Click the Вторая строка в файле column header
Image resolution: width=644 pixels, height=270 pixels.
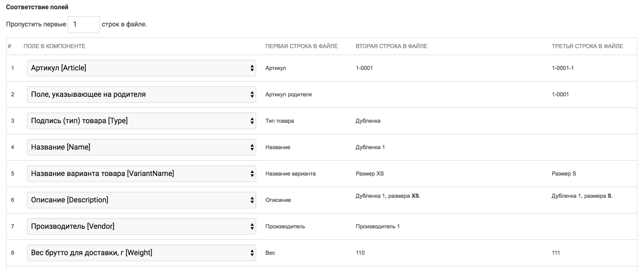pyautogui.click(x=391, y=46)
